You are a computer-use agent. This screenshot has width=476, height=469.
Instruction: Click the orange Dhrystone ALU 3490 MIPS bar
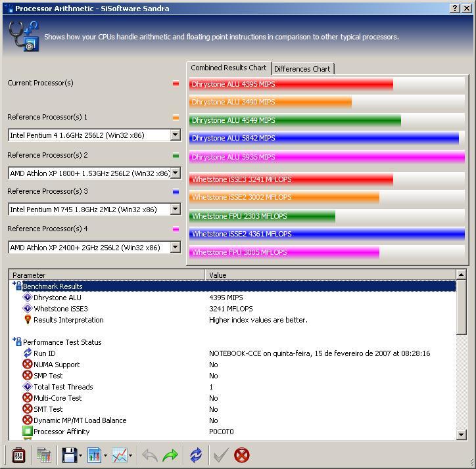[x=270, y=102]
